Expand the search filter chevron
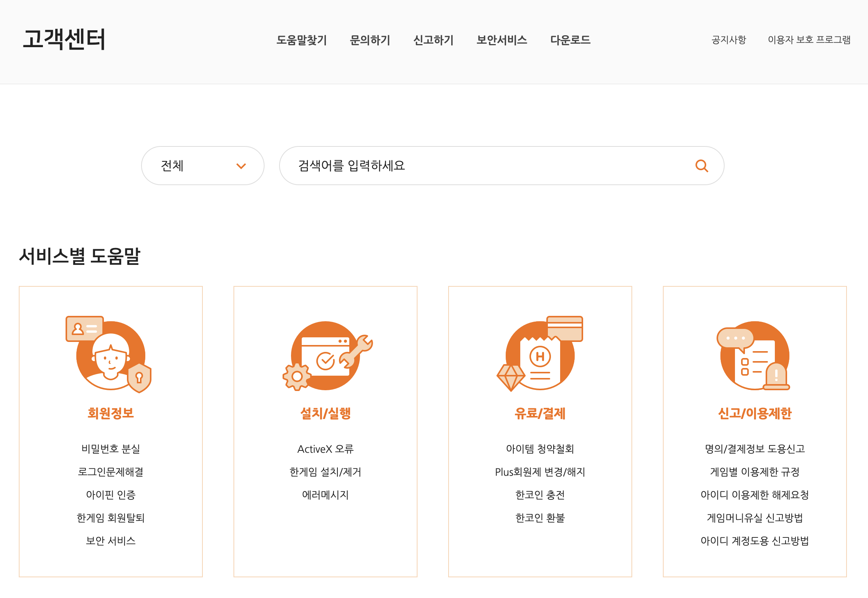 pyautogui.click(x=241, y=166)
